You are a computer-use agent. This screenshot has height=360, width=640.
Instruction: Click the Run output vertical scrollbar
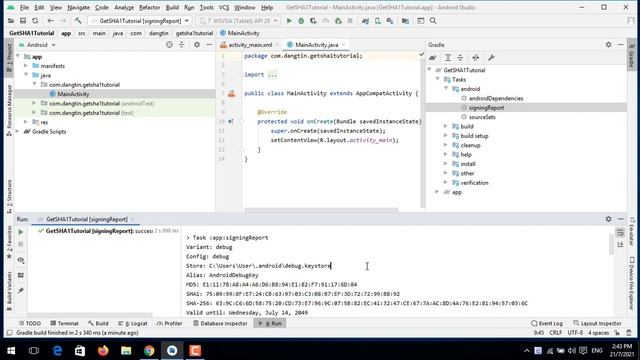611,245
